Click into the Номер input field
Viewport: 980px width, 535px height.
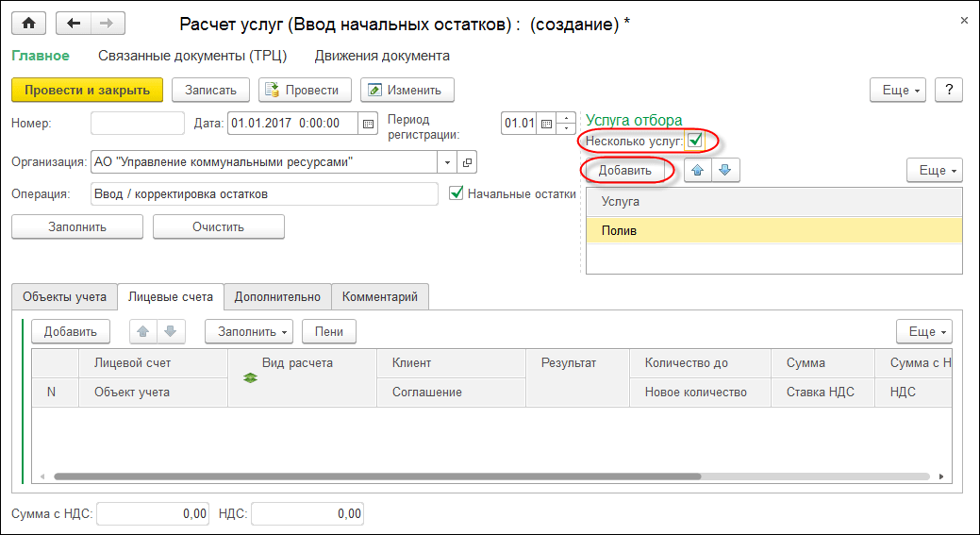(x=138, y=123)
